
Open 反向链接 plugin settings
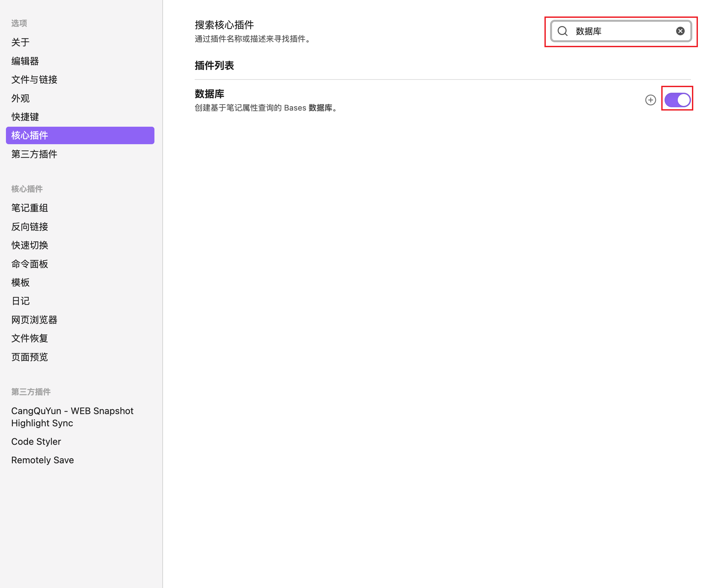30,227
